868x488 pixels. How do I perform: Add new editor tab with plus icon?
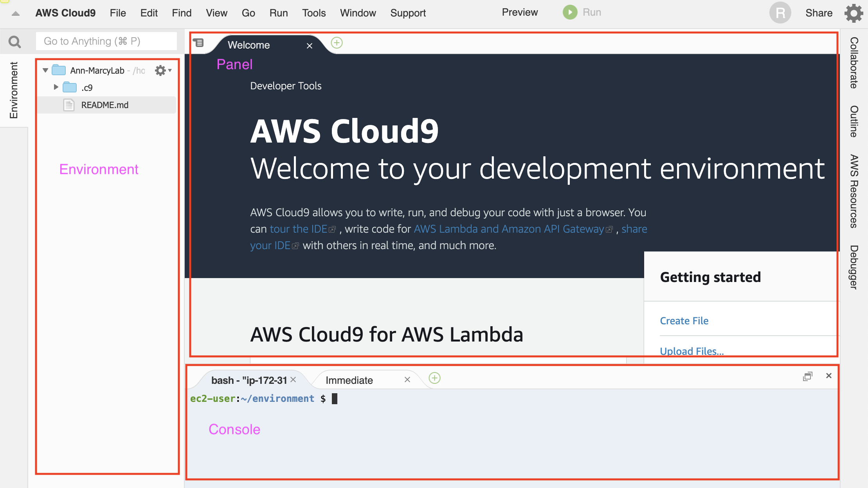point(337,43)
